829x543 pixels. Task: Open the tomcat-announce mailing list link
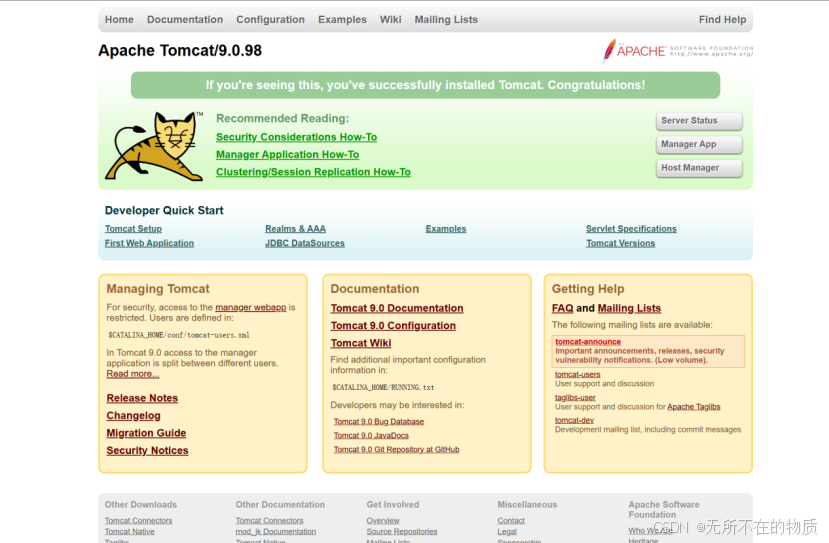[588, 342]
